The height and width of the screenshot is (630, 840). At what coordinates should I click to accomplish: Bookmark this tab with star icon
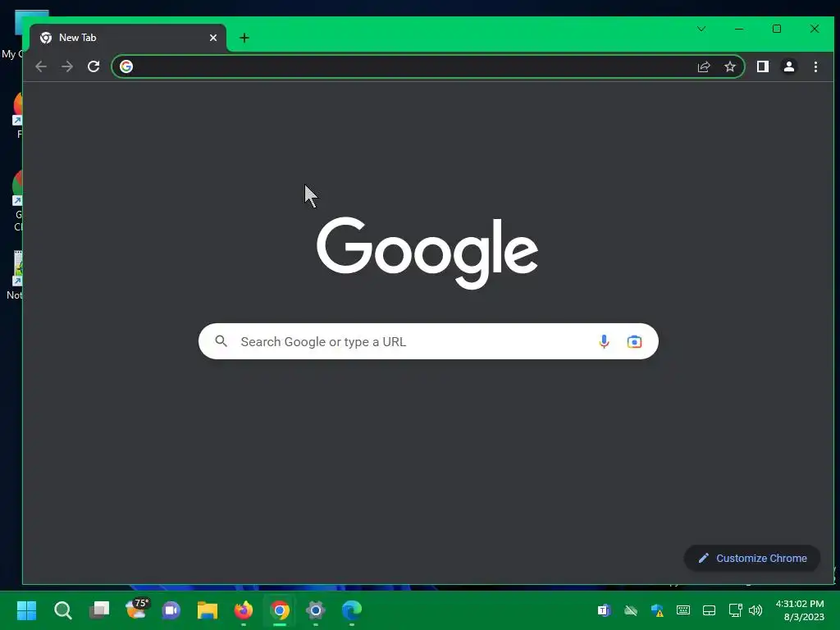pos(729,67)
